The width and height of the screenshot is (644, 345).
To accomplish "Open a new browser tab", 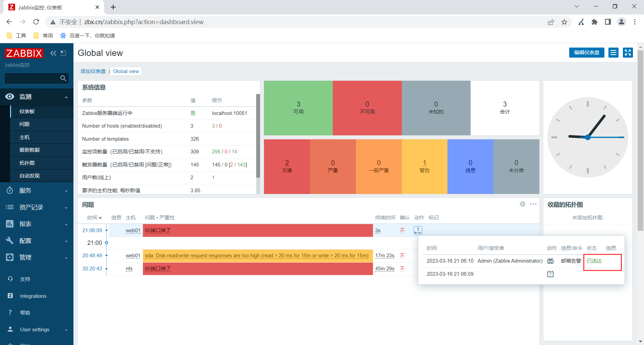I will (113, 7).
